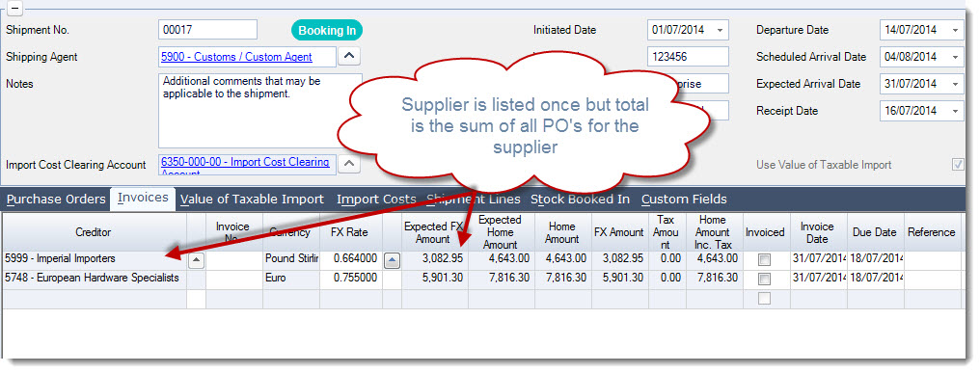Screen dimensions: 980x373
Task: Click the Receipt Date value 16/07/2014
Action: (911, 111)
